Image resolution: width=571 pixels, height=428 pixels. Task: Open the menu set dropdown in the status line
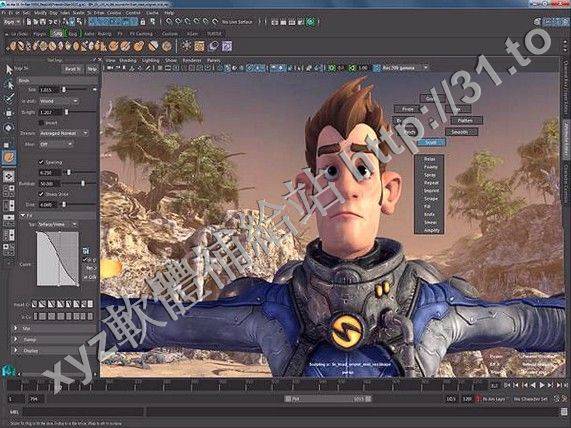point(12,22)
